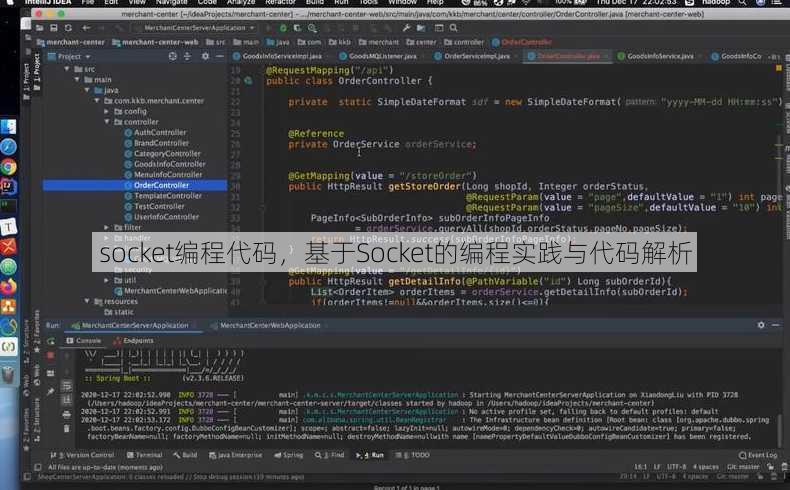Select UserInfoController in project tree
The width and height of the screenshot is (790, 490).
(x=161, y=217)
